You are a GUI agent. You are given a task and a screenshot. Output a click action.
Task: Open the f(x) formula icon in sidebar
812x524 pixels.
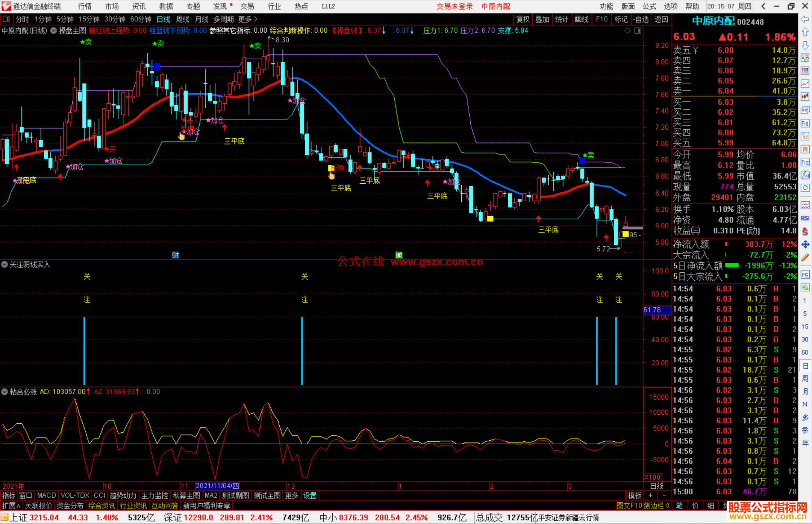click(x=805, y=175)
